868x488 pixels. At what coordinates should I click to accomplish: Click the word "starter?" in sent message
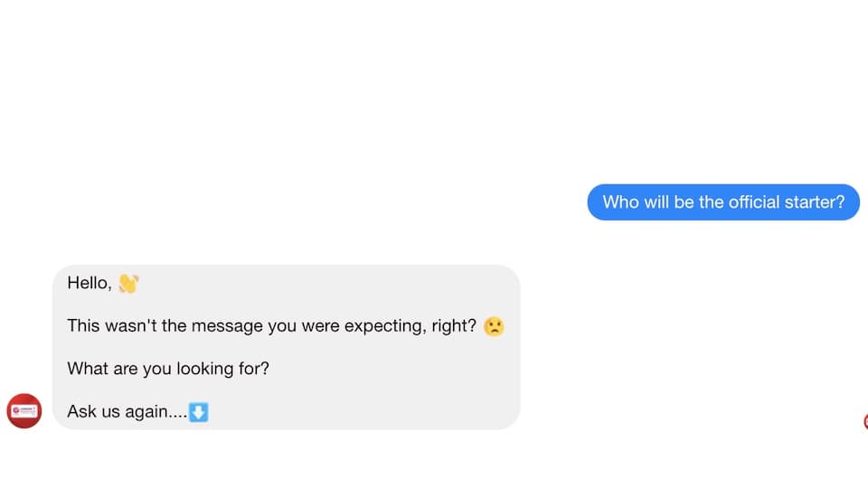point(815,202)
